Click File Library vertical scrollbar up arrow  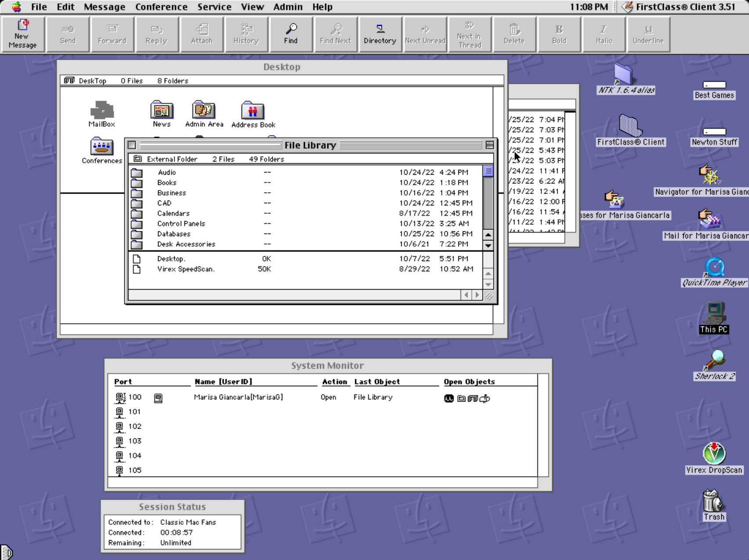click(488, 235)
